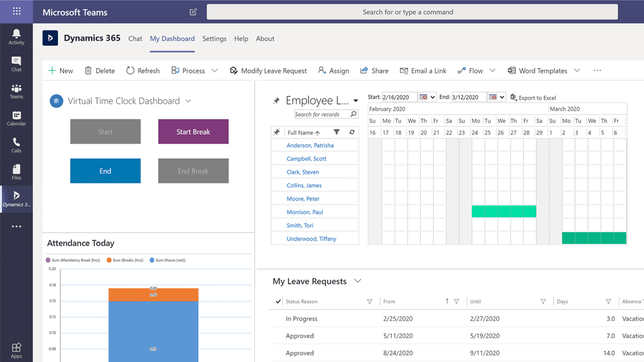Click the Teams search command box
Image resolution: width=644 pixels, height=362 pixels.
[412, 12]
